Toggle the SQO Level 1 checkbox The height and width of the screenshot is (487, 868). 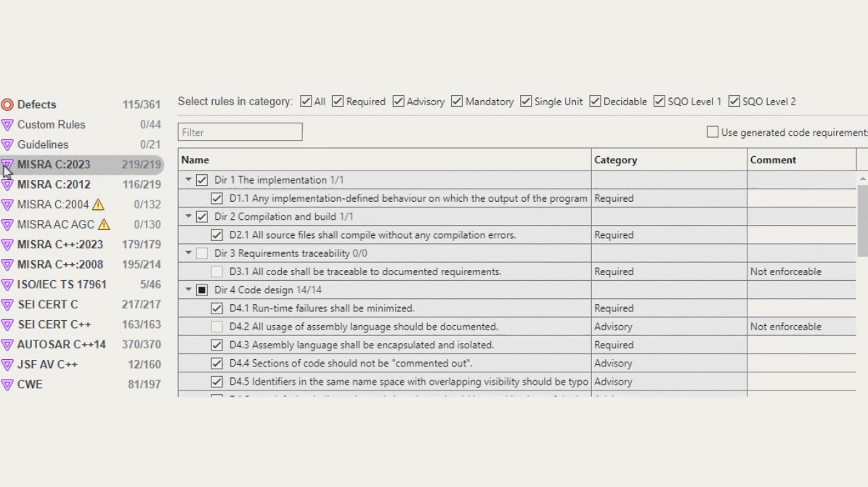point(660,102)
